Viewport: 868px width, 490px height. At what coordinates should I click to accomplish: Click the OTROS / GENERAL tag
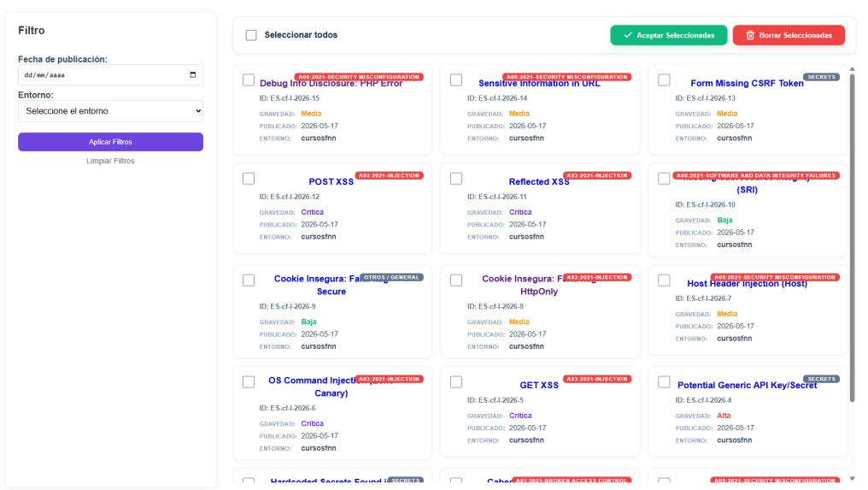391,277
